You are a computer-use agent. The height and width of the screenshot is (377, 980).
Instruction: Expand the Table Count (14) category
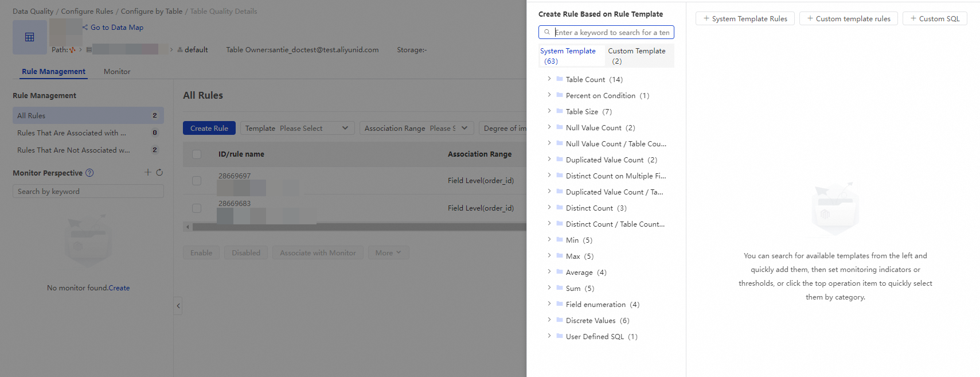(x=549, y=79)
